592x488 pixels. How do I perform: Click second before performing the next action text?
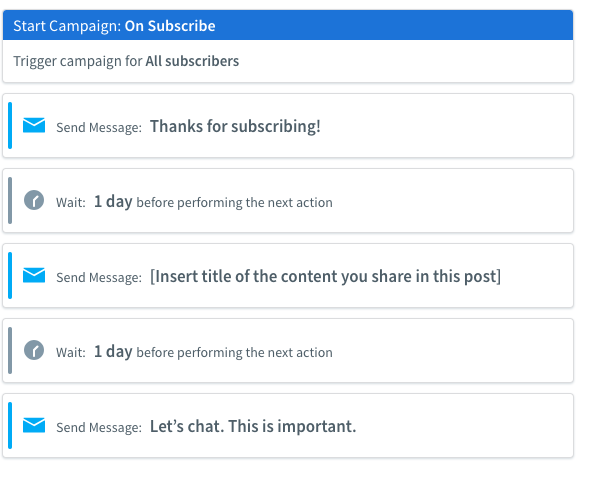[x=234, y=353]
